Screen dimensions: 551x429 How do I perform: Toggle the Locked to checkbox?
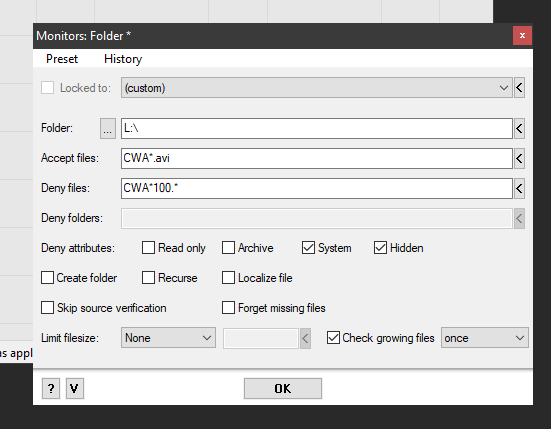click(47, 87)
